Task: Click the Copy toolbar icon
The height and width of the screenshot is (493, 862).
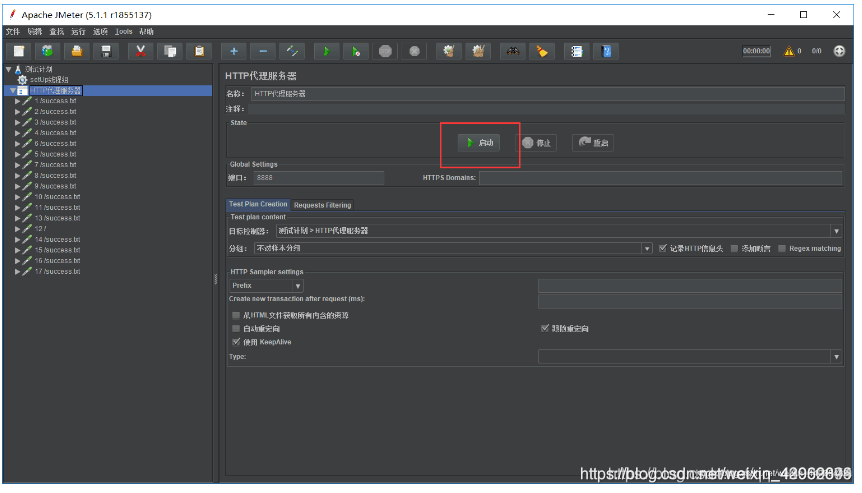Action: [x=170, y=52]
